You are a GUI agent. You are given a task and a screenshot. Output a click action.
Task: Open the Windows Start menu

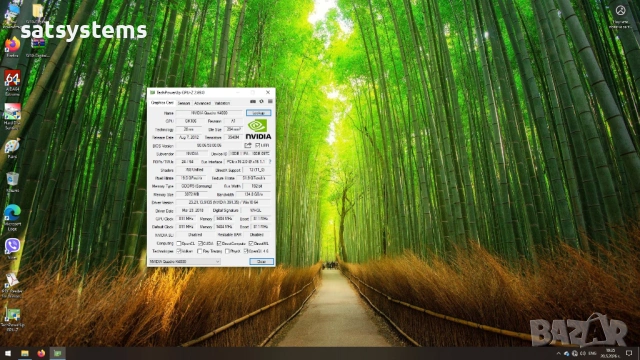(8, 353)
